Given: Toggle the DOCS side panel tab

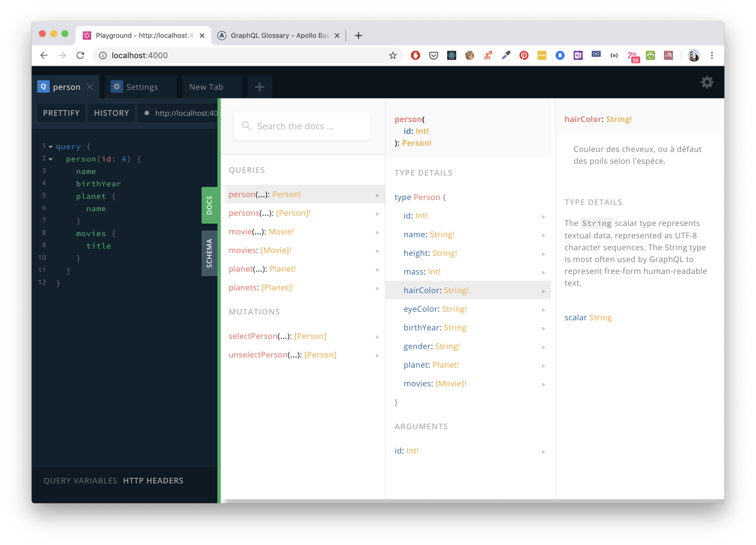Looking at the screenshot, I should [209, 205].
